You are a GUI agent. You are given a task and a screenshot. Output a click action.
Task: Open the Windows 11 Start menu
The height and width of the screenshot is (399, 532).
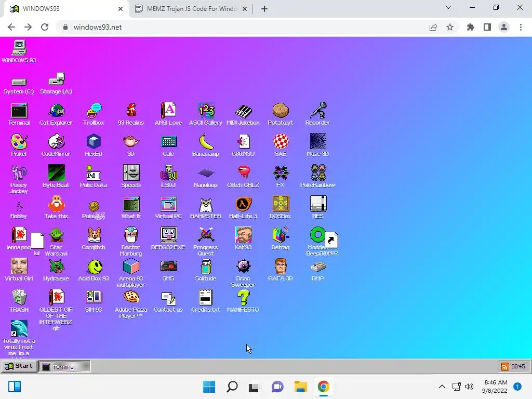point(209,387)
